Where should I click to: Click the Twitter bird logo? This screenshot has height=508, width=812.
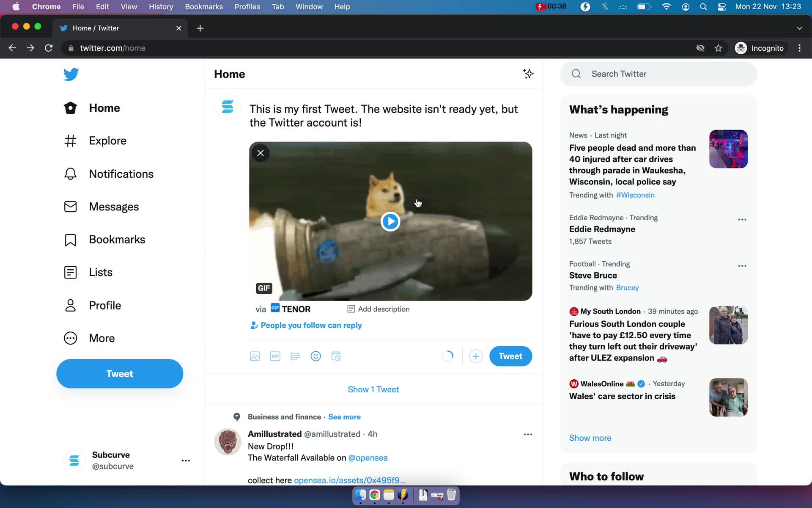tap(71, 74)
